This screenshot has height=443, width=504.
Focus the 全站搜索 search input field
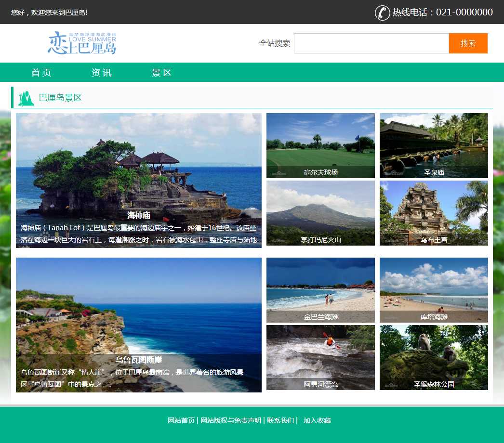tap(371, 43)
